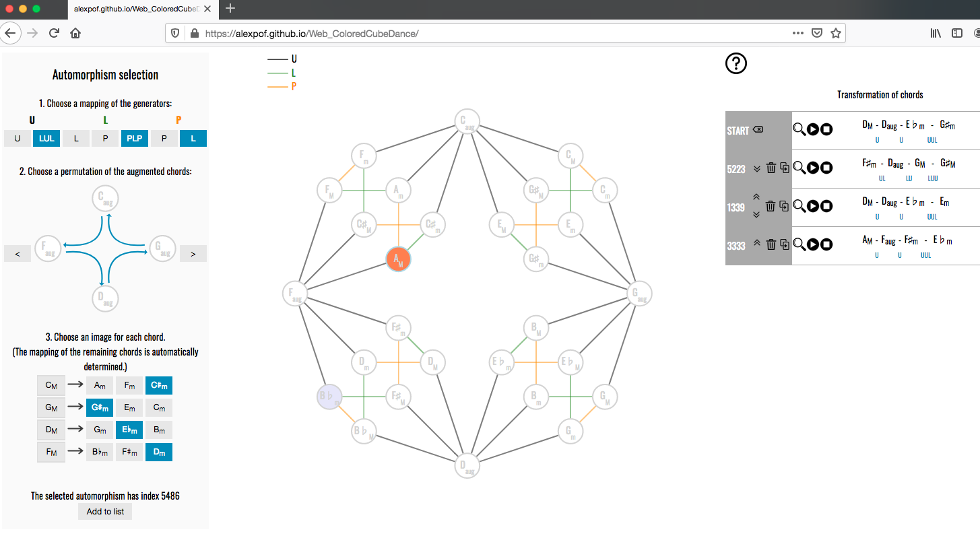Select the Web_ColoredCubeDance browser tab
Viewport: 980px width, 538px height.
point(141,9)
